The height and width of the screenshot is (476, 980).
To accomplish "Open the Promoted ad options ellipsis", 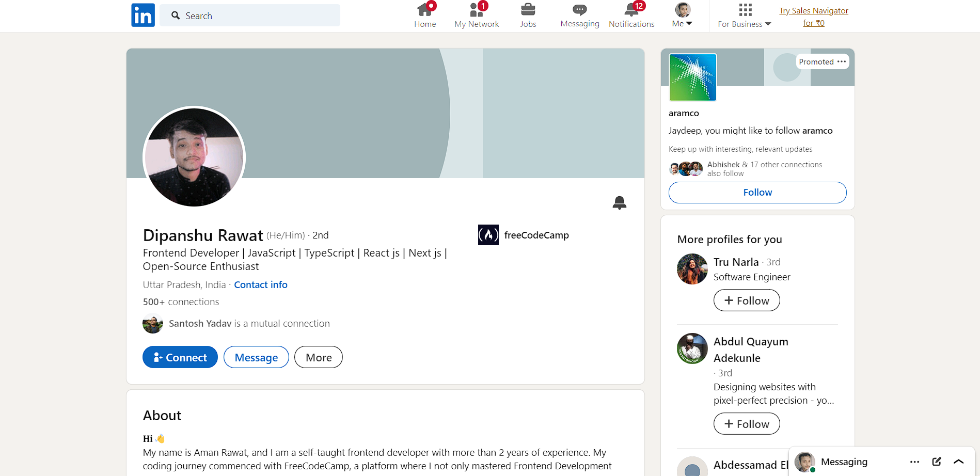I will tap(842, 61).
